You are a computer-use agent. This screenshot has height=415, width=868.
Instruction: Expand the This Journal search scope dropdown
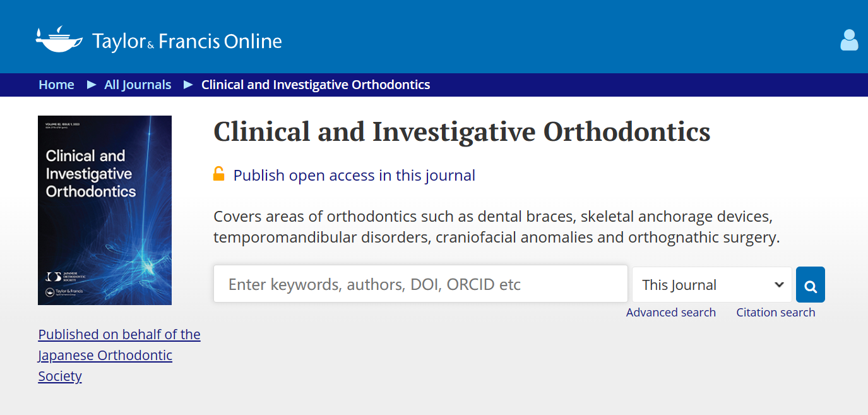coord(712,285)
